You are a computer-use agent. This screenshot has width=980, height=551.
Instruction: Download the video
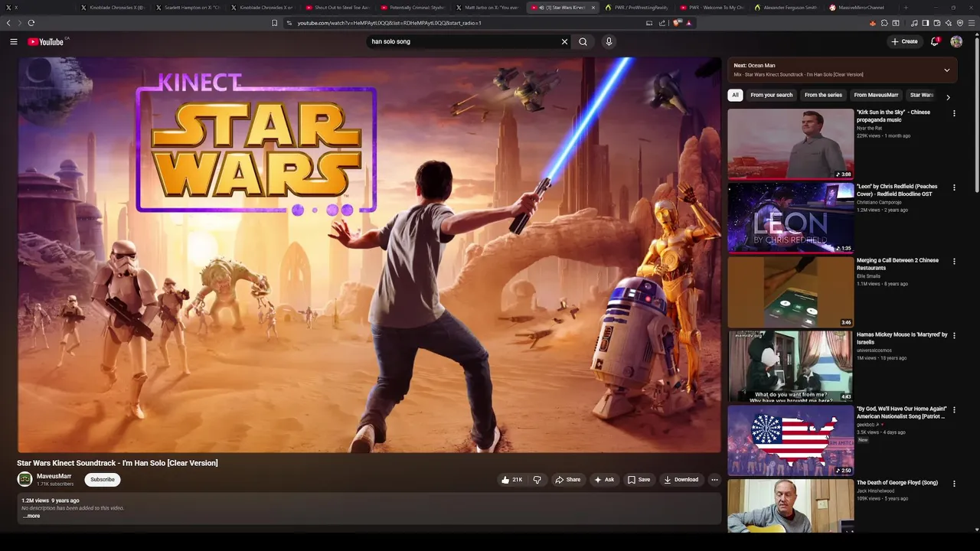point(681,480)
